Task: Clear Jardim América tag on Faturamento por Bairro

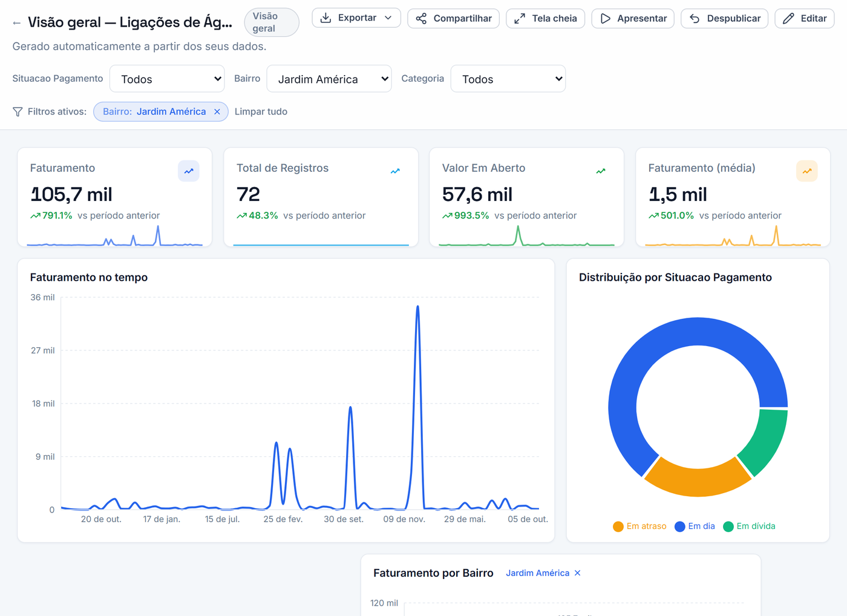Action: click(578, 573)
